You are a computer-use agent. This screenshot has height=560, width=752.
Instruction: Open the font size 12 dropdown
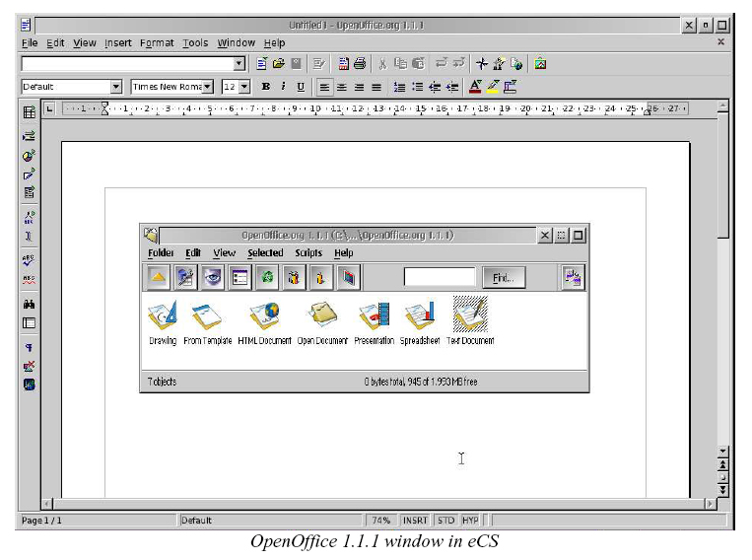pyautogui.click(x=244, y=87)
